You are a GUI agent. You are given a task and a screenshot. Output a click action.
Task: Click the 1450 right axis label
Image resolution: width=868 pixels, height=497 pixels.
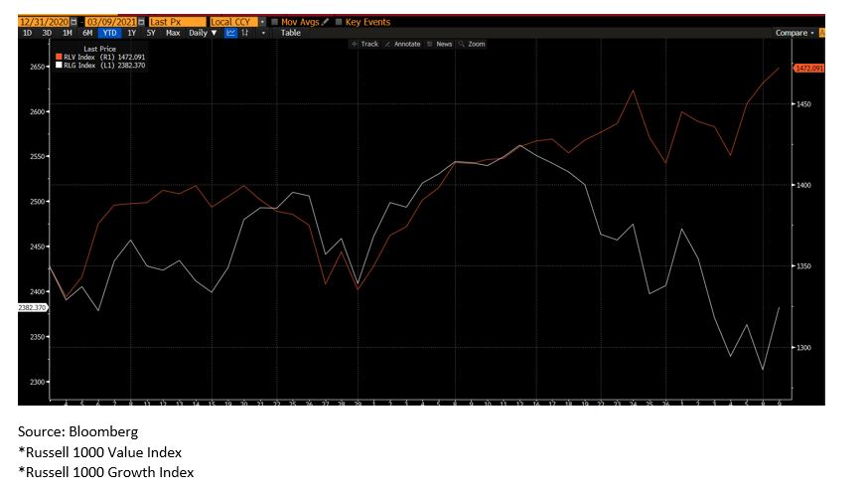(803, 104)
